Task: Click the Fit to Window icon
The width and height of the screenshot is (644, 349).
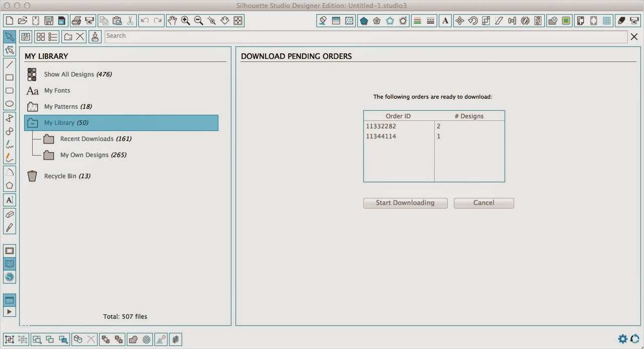Action: click(238, 21)
